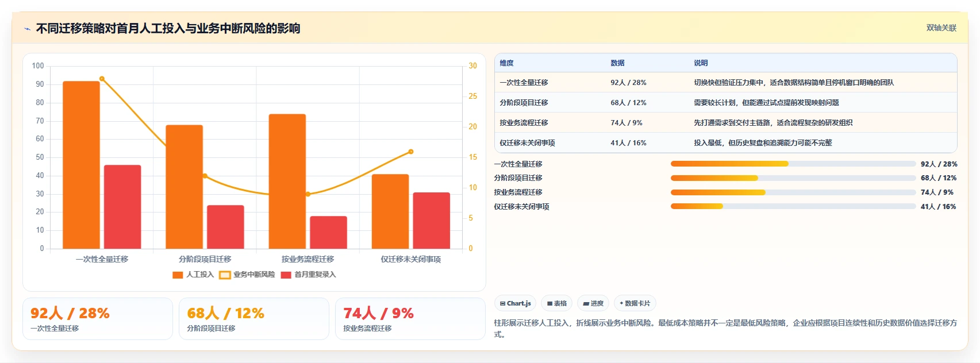The width and height of the screenshot is (980, 363).
Task: Click the description starting 需要较长计划
Action: pos(766,103)
